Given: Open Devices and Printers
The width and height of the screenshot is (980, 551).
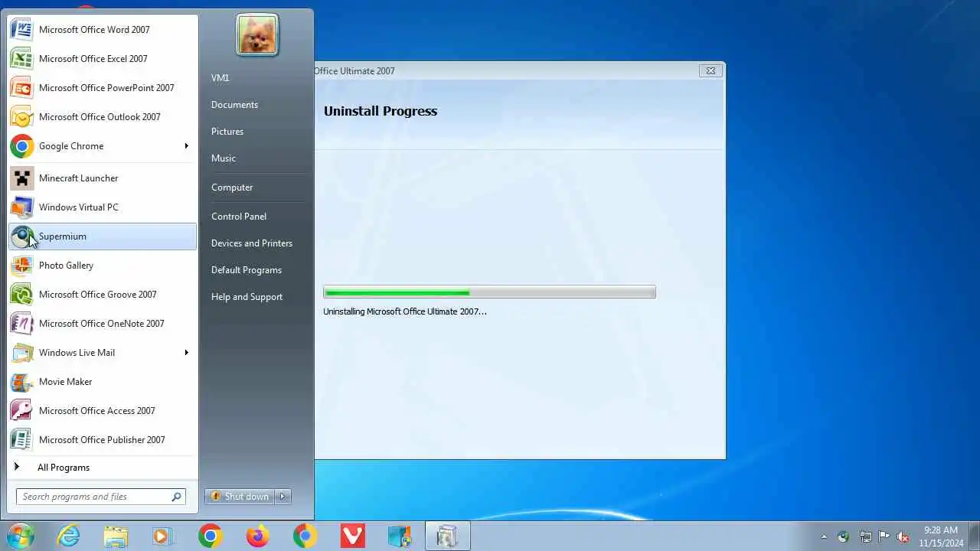Looking at the screenshot, I should point(256,243).
